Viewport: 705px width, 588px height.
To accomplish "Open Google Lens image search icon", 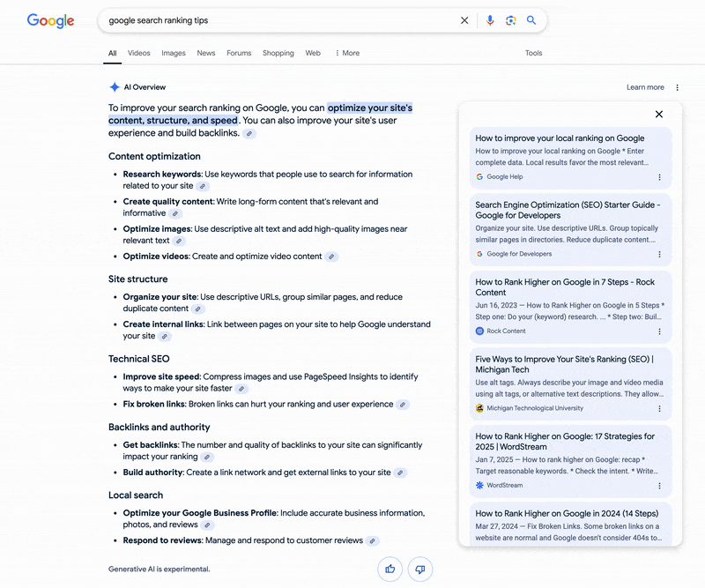I will click(x=511, y=20).
